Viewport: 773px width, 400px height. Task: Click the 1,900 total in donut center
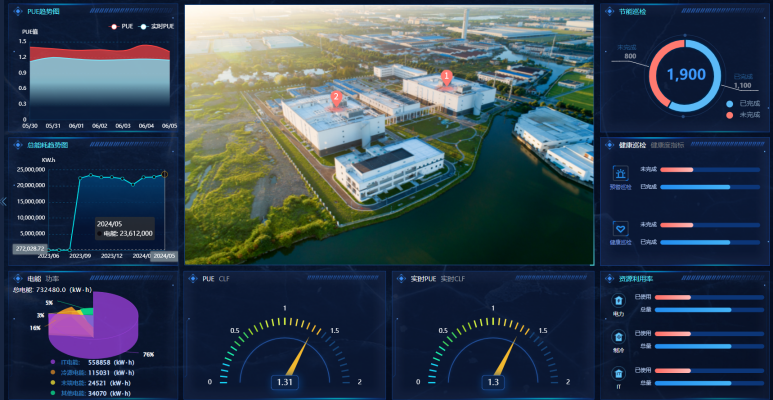click(686, 74)
